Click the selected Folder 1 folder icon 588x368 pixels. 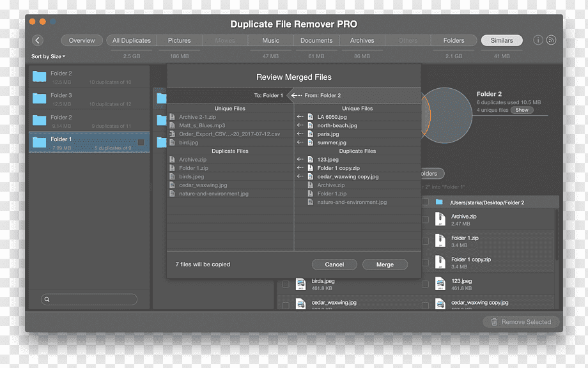40,142
